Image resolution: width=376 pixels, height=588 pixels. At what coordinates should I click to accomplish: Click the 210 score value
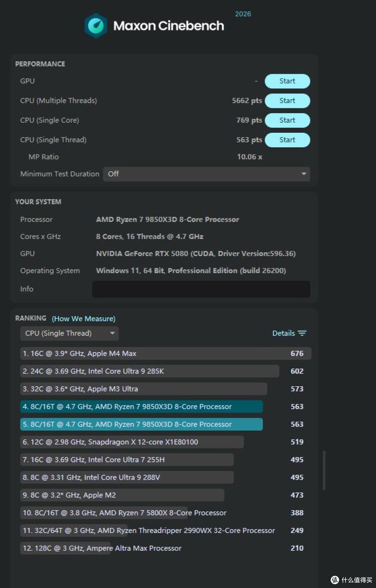pos(297,548)
